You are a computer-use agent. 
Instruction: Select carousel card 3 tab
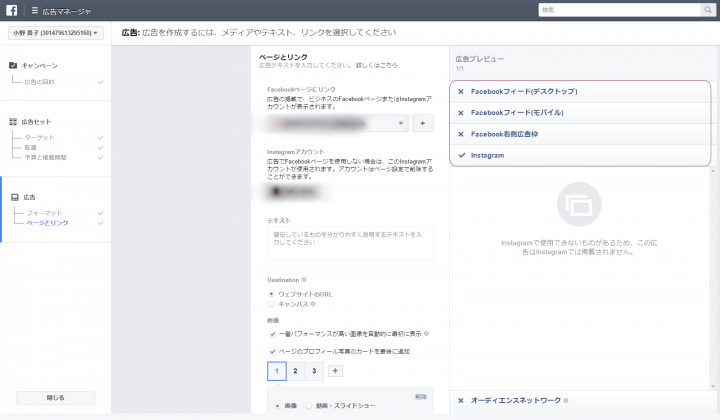[x=315, y=371]
